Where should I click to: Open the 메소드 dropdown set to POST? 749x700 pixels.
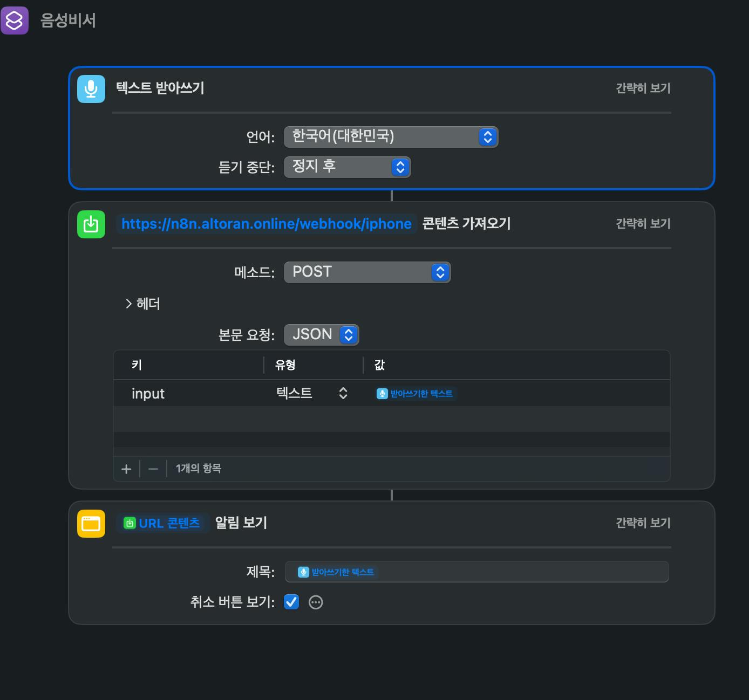[x=367, y=272]
